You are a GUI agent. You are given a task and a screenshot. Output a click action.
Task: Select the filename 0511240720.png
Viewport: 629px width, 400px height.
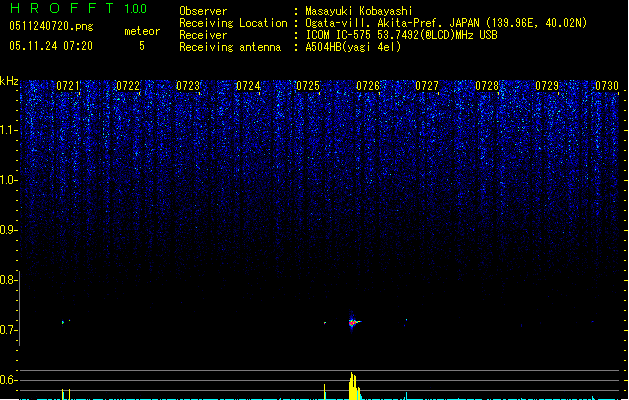tap(51, 26)
